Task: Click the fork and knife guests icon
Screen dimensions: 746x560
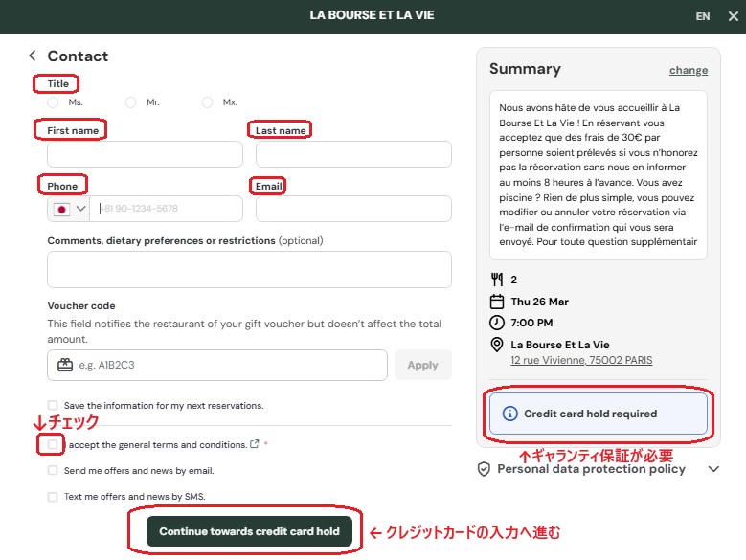Action: click(x=496, y=280)
